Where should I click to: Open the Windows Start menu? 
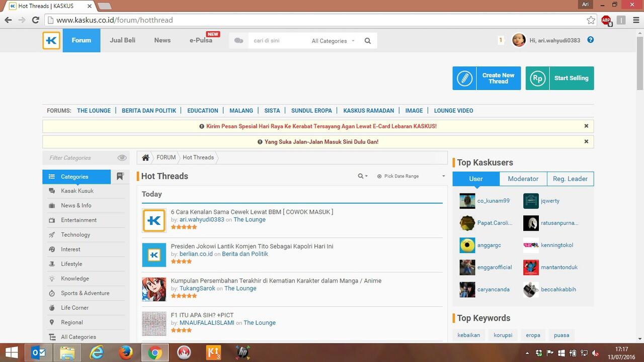(11, 352)
